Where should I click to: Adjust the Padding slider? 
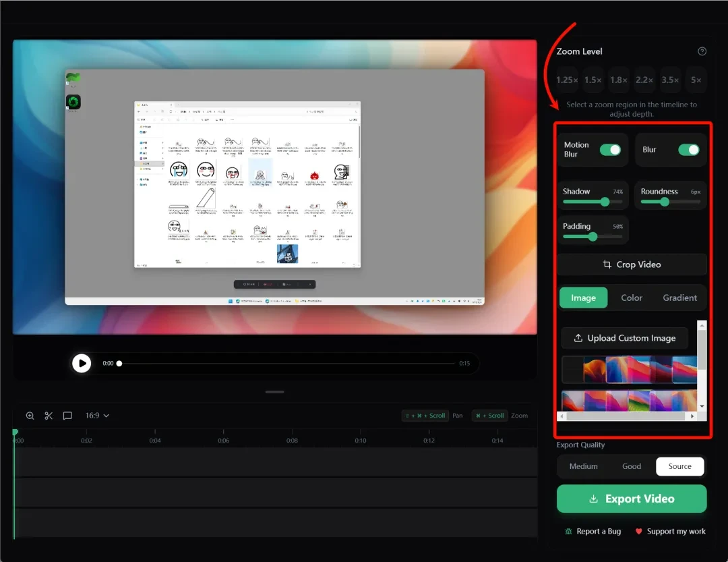(x=593, y=237)
